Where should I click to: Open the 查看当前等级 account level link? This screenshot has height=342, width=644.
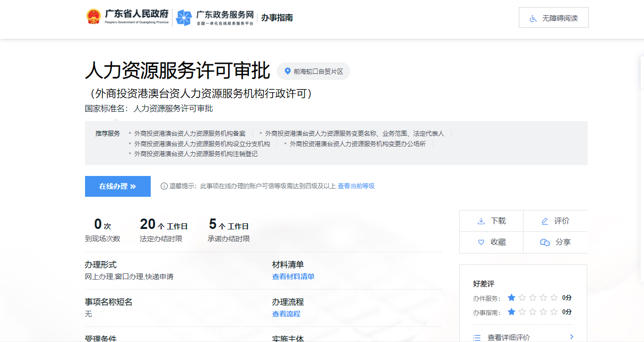pos(356,186)
